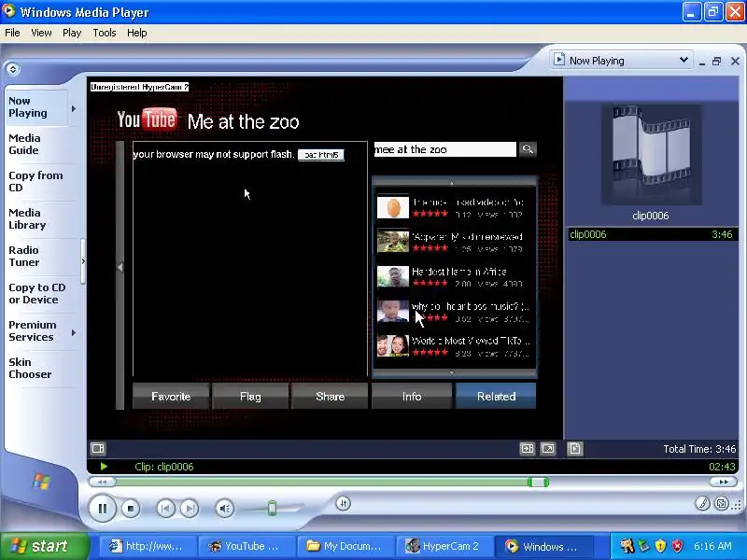The width and height of the screenshot is (747, 560).
Task: Open the My Documents taskbar folder
Action: [x=346, y=546]
